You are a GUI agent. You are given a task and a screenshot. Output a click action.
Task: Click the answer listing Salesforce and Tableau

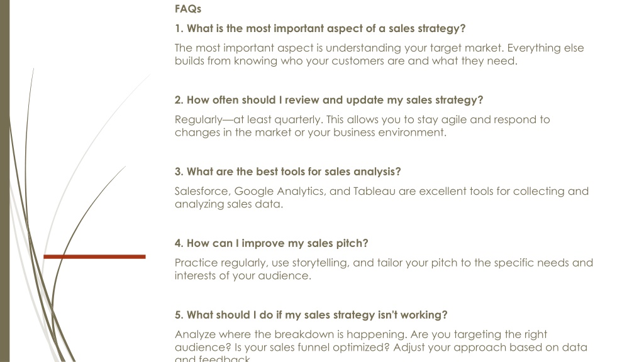(382, 197)
